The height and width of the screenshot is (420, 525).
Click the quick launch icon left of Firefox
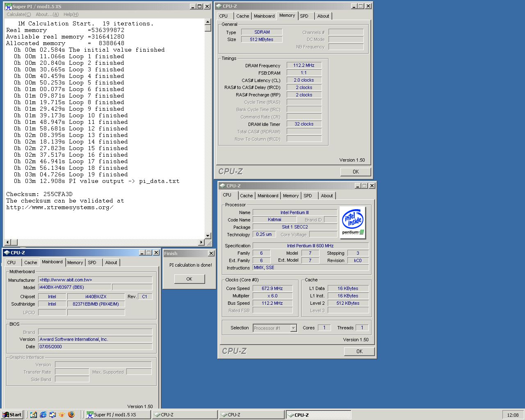coord(62,415)
